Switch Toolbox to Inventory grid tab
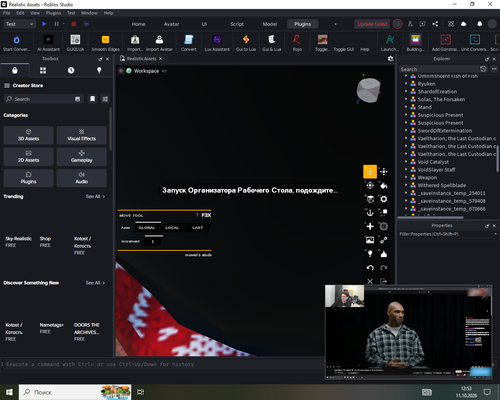500x400 pixels. click(x=43, y=70)
